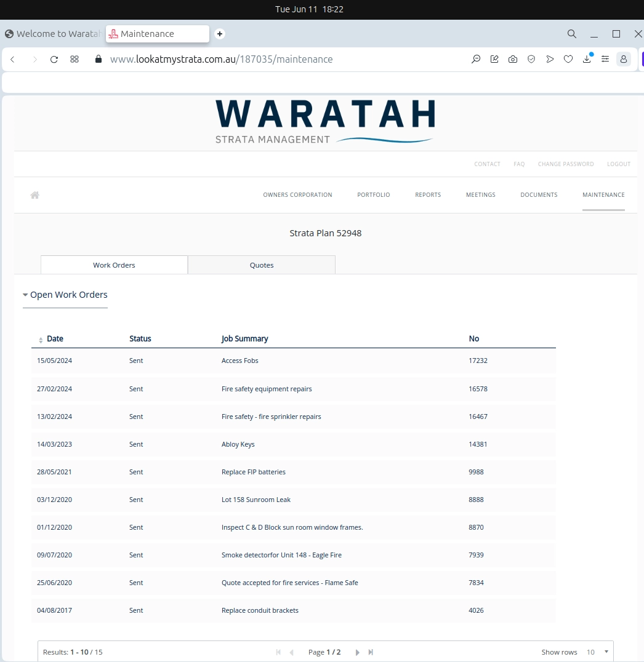This screenshot has height=662, width=644.
Task: Open the browser downloads icon
Action: click(x=587, y=60)
